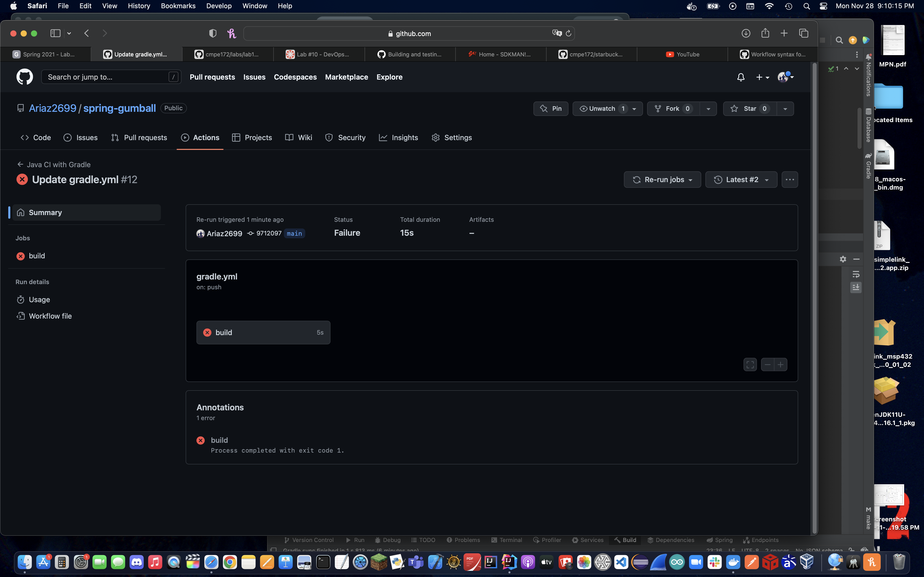The image size is (924, 577).
Task: Open the Safari Bookmarks menu
Action: point(178,6)
